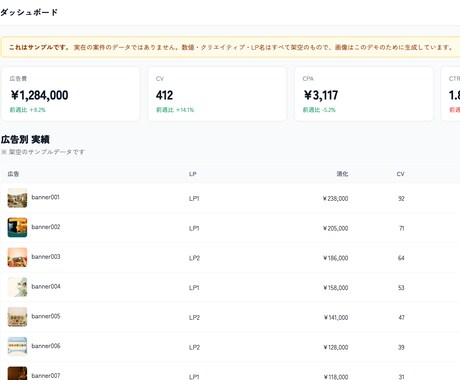This screenshot has width=460, height=380.
Task: Select the banner003 name text
Action: (x=46, y=257)
